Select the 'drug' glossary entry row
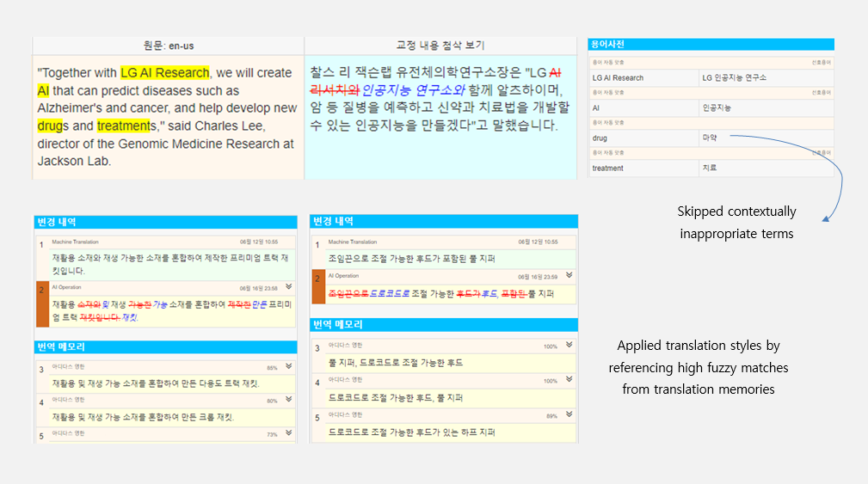The height and width of the screenshot is (484, 868). 711,137
